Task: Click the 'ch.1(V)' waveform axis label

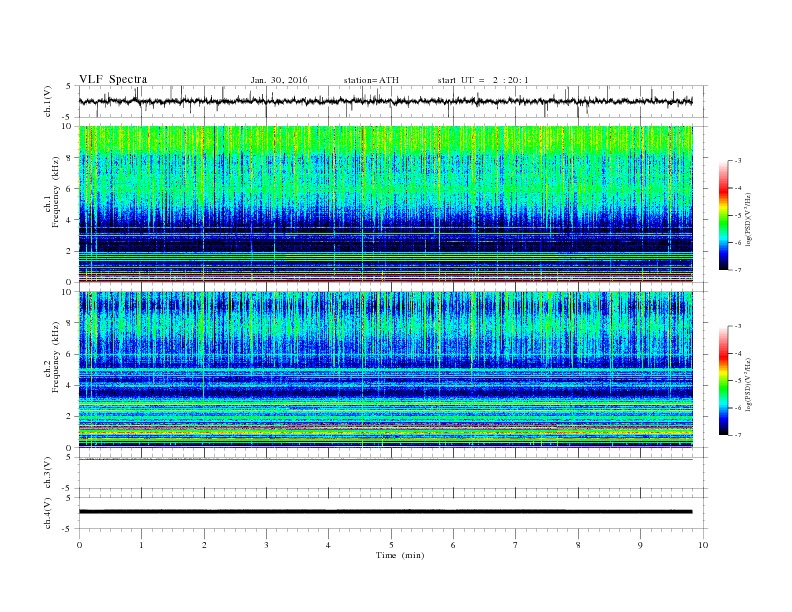Action: (x=48, y=101)
